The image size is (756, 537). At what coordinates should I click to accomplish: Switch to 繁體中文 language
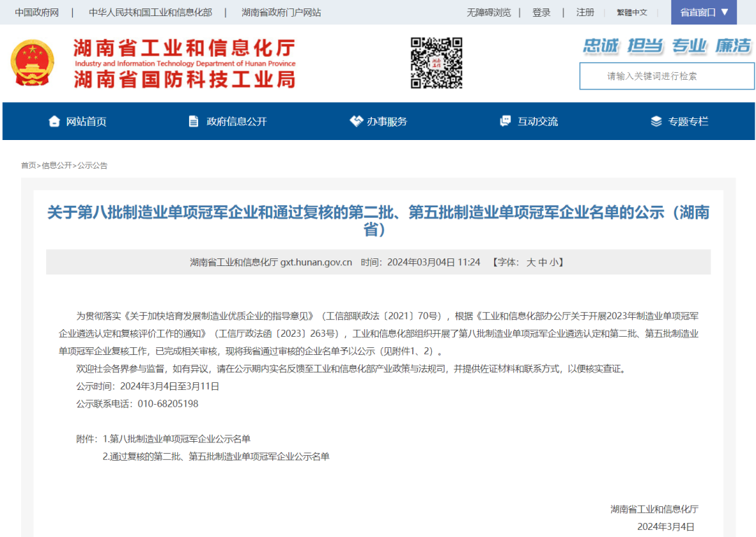632,13
